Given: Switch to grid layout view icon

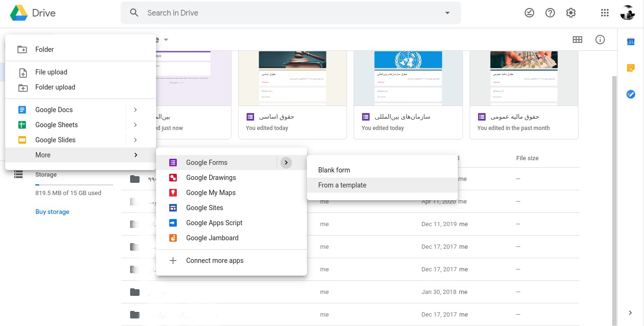Looking at the screenshot, I should (x=578, y=40).
